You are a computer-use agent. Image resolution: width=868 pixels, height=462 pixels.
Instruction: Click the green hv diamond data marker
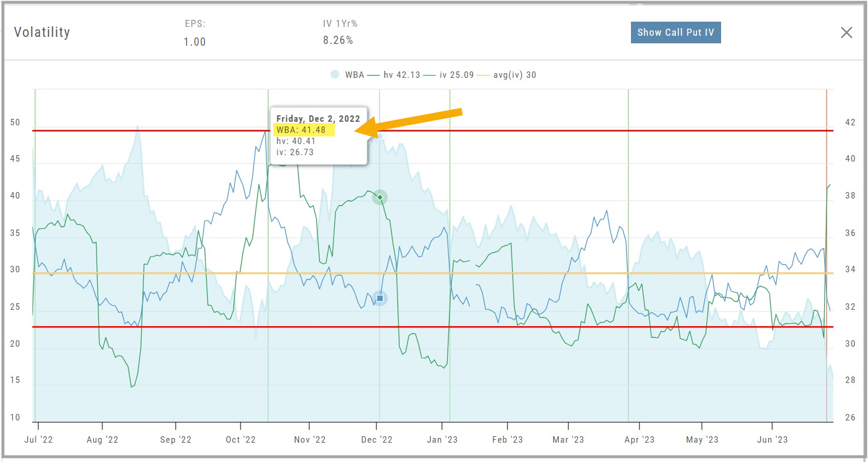click(380, 197)
